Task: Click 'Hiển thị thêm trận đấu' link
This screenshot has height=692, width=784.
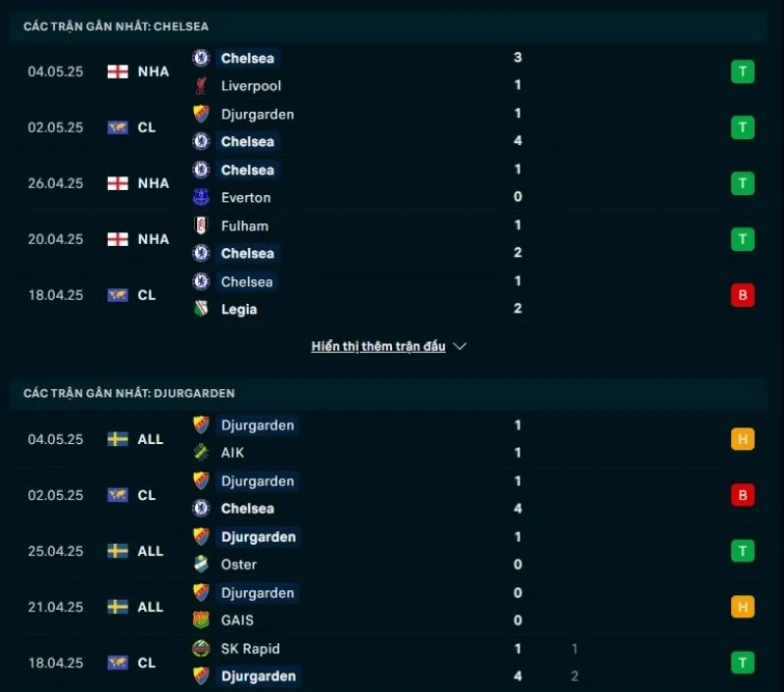Action: pos(378,346)
